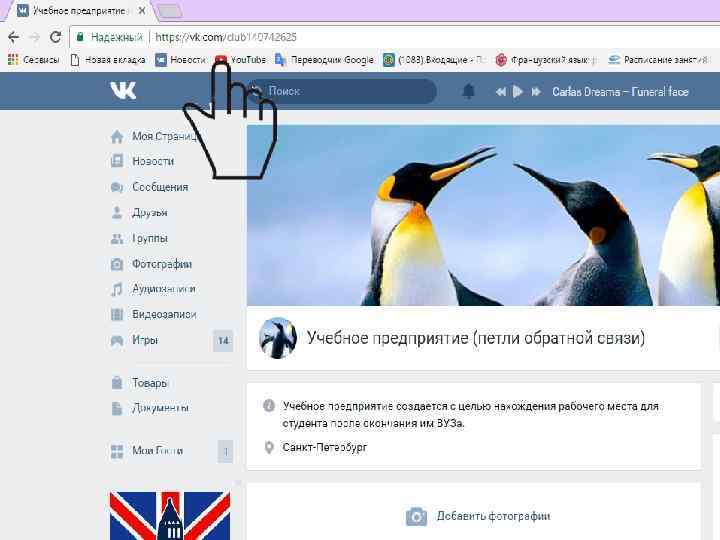
Task: Click Добавить фотографии button
Action: tap(493, 516)
